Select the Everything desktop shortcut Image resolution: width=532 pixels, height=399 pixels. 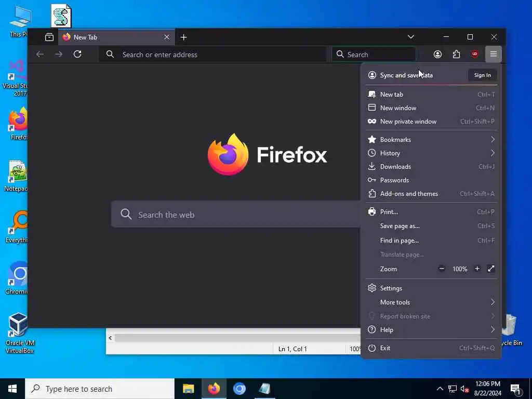(16, 227)
